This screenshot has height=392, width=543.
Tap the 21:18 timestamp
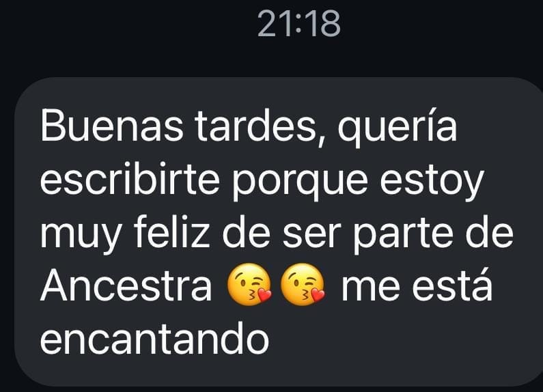pos(299,23)
